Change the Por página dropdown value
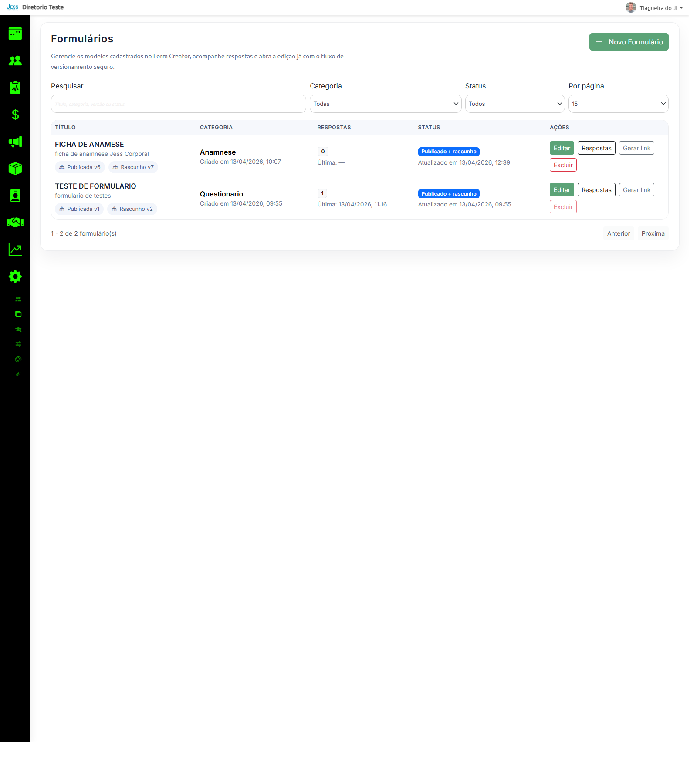The image size is (697, 784). 618,104
